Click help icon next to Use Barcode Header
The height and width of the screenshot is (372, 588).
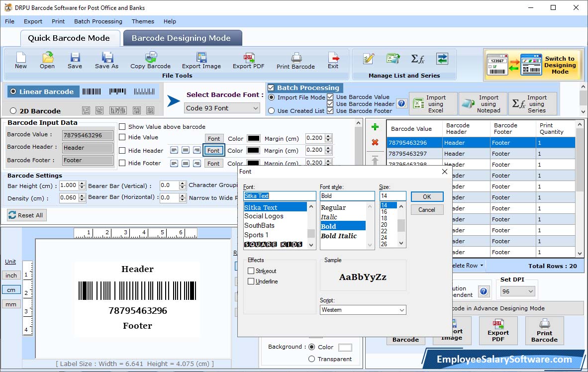tap(401, 103)
